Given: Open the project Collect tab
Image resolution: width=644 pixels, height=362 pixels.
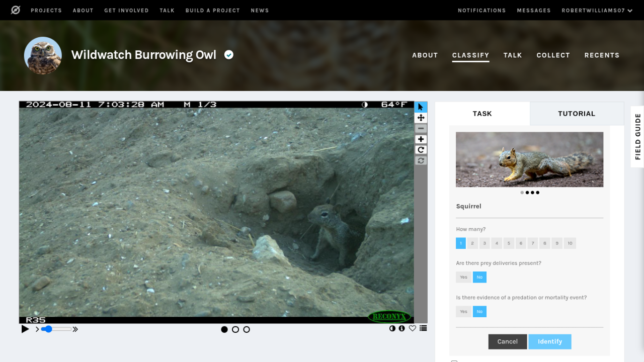Looking at the screenshot, I should [x=553, y=55].
